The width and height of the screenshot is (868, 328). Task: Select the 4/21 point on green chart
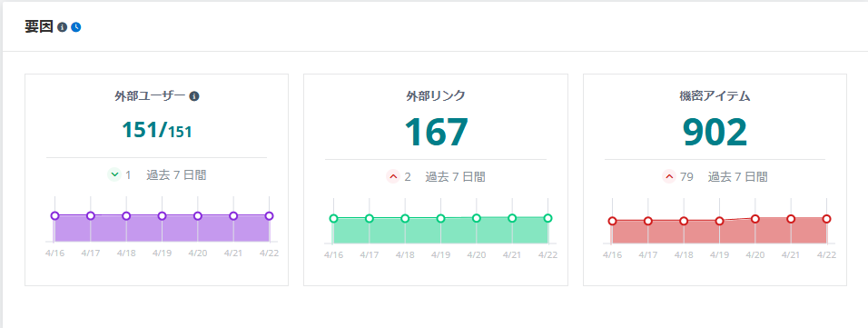click(x=512, y=218)
